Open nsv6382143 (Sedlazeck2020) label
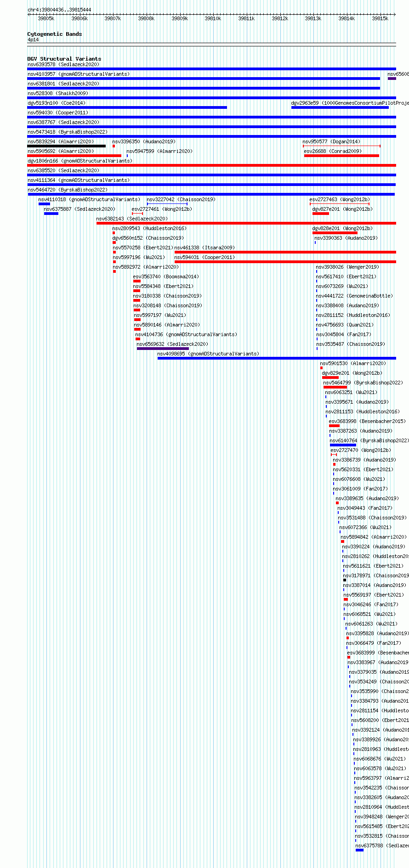Image resolution: width=409 pixels, height=868 pixels. click(x=132, y=219)
